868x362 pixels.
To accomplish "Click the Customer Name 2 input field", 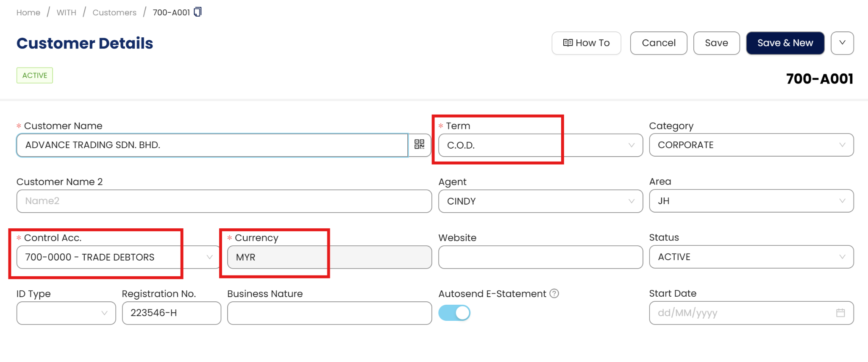I will (x=224, y=201).
